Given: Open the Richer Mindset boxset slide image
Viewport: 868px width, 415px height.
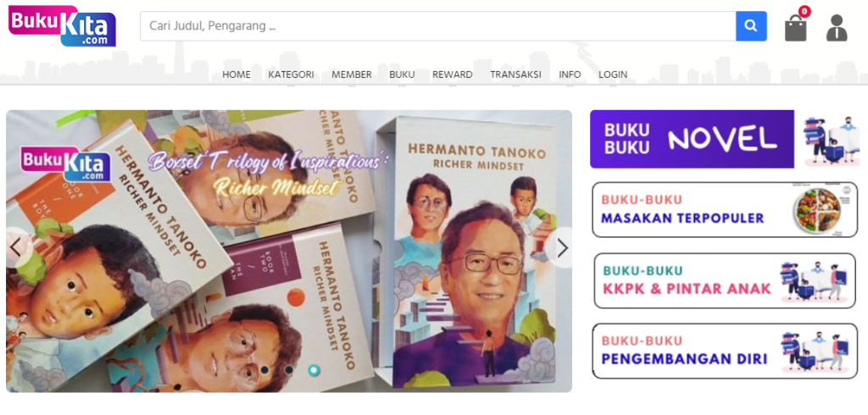Looking at the screenshot, I should (289, 252).
